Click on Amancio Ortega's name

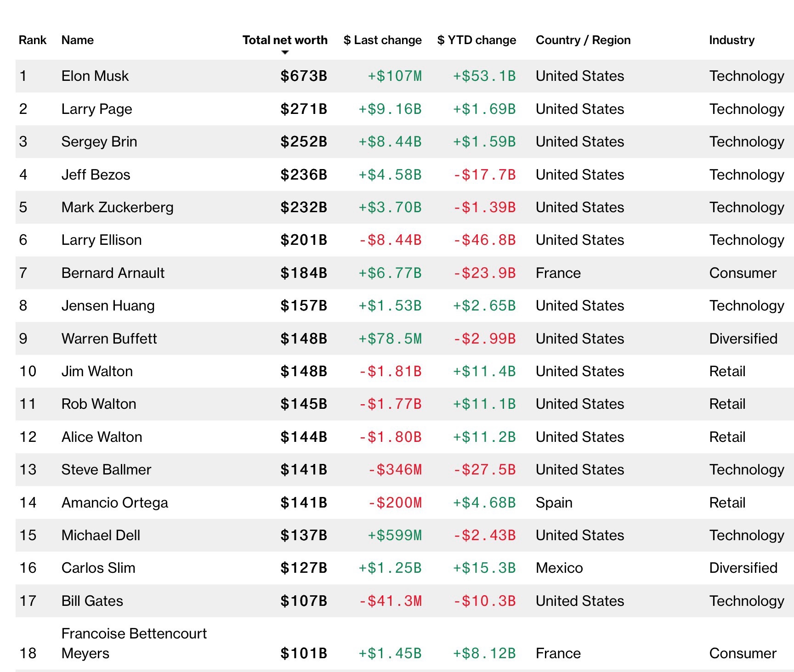[114, 503]
